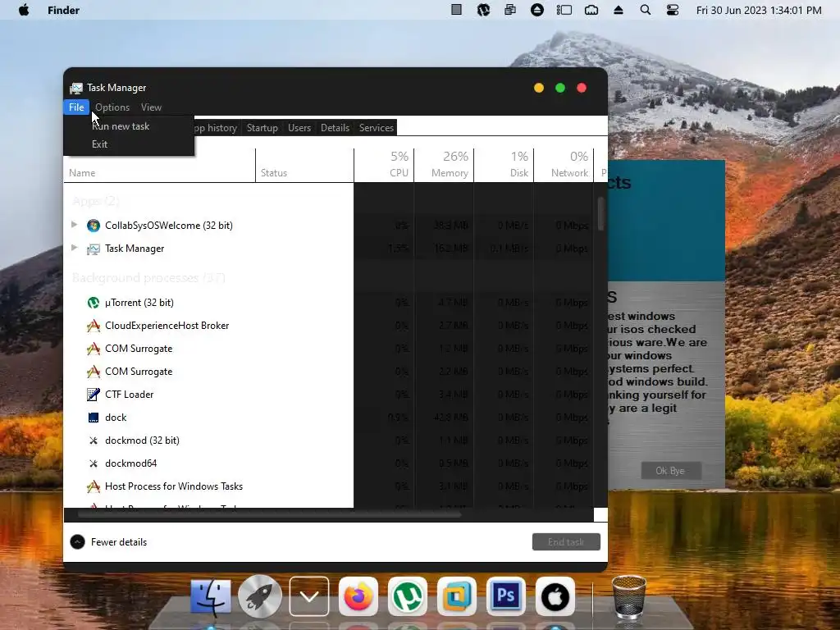
Task: Open the black Apple icon in dock
Action: (x=555, y=596)
